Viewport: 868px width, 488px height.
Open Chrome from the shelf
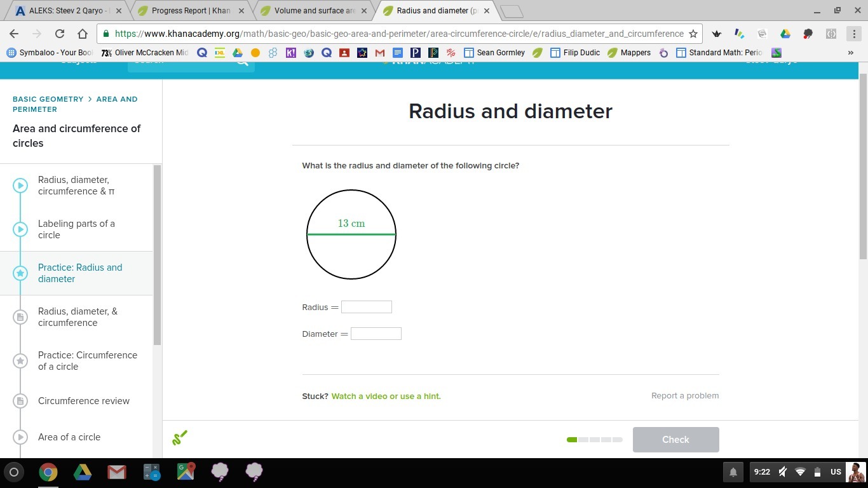coord(48,471)
